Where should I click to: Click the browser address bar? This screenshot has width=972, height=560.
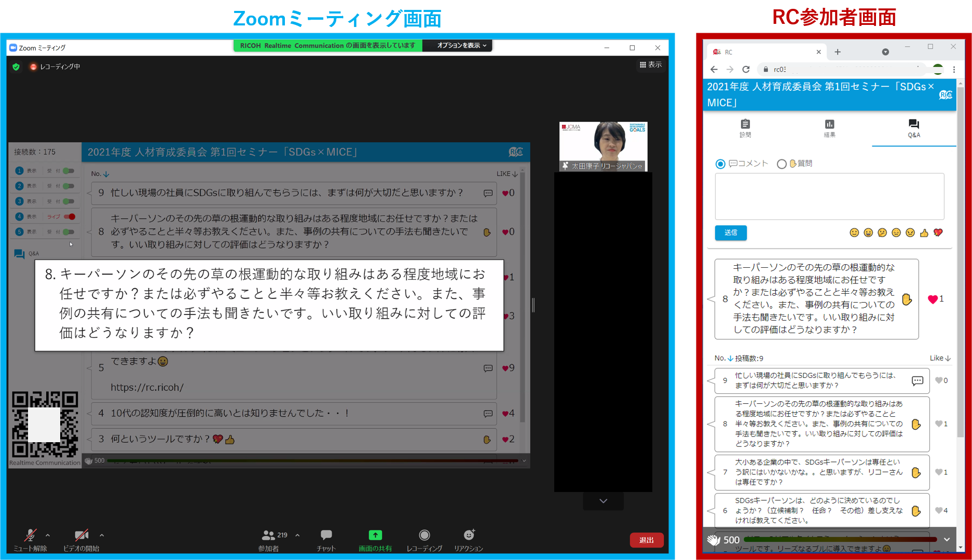[x=841, y=69]
